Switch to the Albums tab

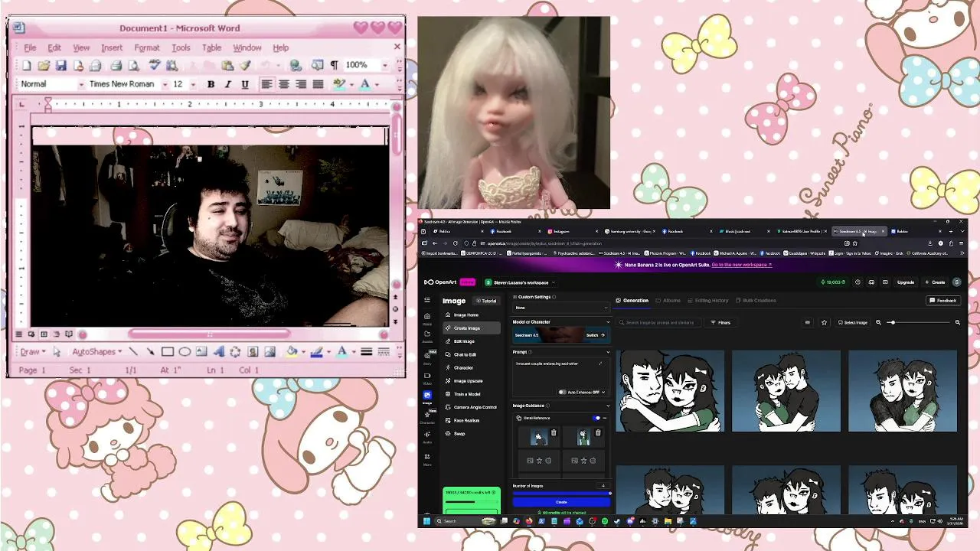[x=668, y=301]
